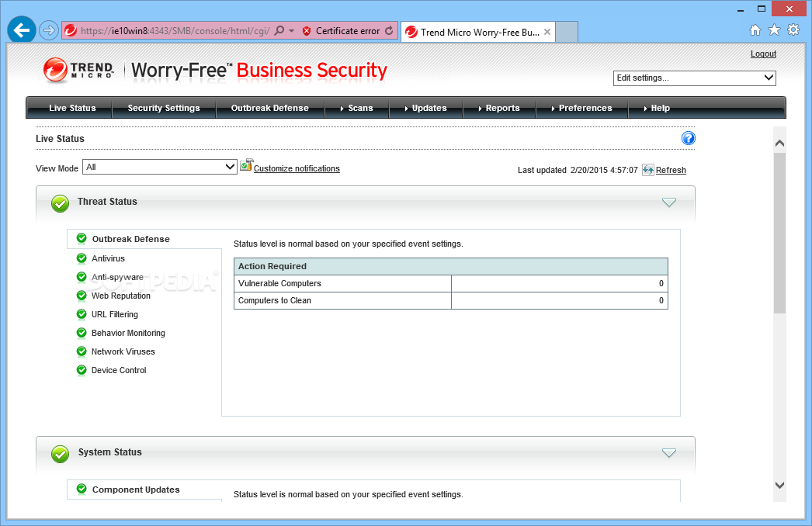
Task: Select Web Reputation in the threat list
Action: pyautogui.click(x=121, y=296)
